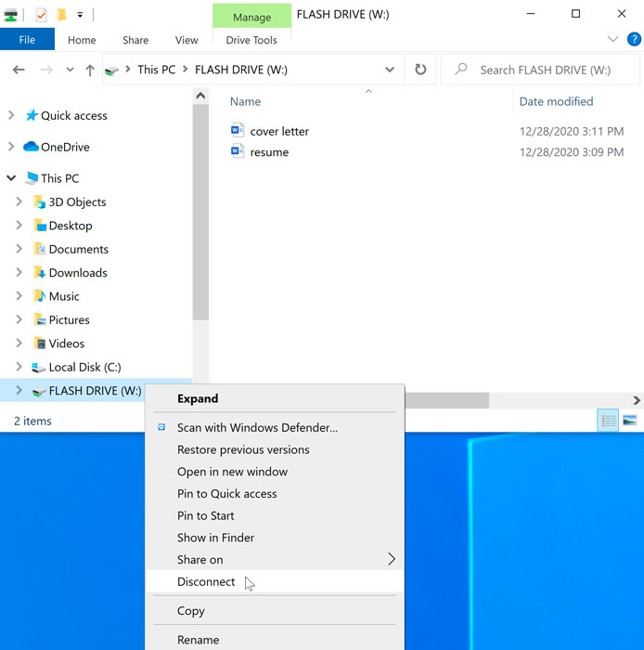This screenshot has width=644, height=650.
Task: Open the cover letter Word document
Action: click(278, 131)
